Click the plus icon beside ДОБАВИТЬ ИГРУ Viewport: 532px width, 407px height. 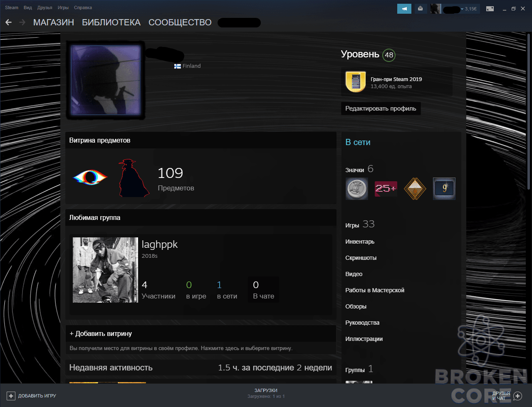coord(11,396)
